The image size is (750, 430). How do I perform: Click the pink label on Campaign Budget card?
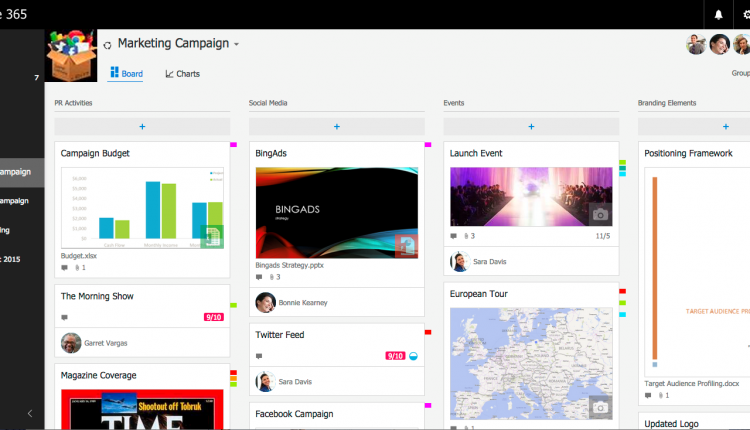click(233, 145)
